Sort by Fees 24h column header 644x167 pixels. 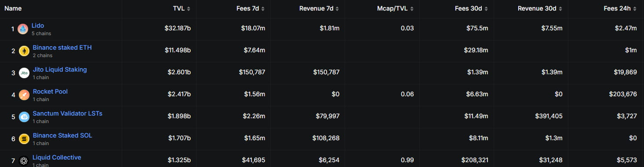pyautogui.click(x=620, y=9)
